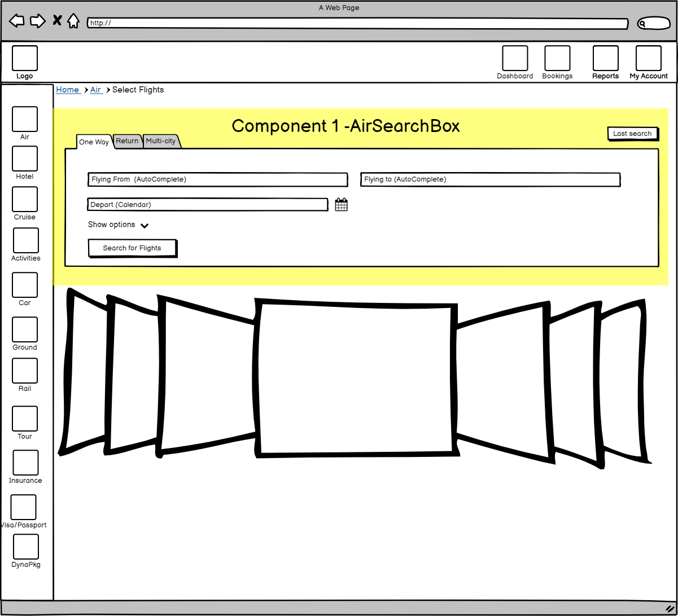Click the Search for Flights button
678x616 pixels.
tap(132, 248)
